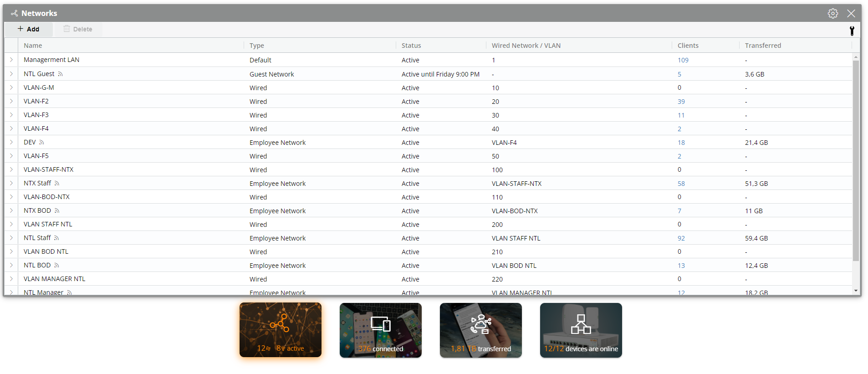Click the table scrollbar up arrow
Image resolution: width=868 pixels, height=374 pixels.
point(856,57)
